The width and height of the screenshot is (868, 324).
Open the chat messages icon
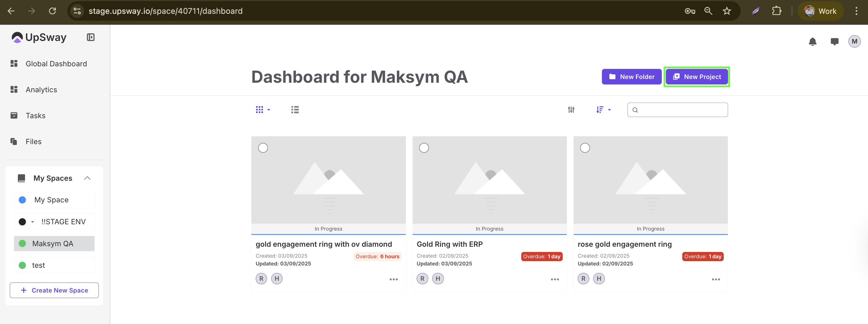[834, 42]
